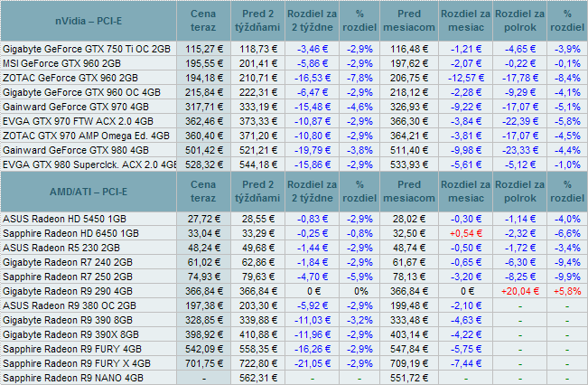Click the -22,39 € half-year difference

(519, 122)
